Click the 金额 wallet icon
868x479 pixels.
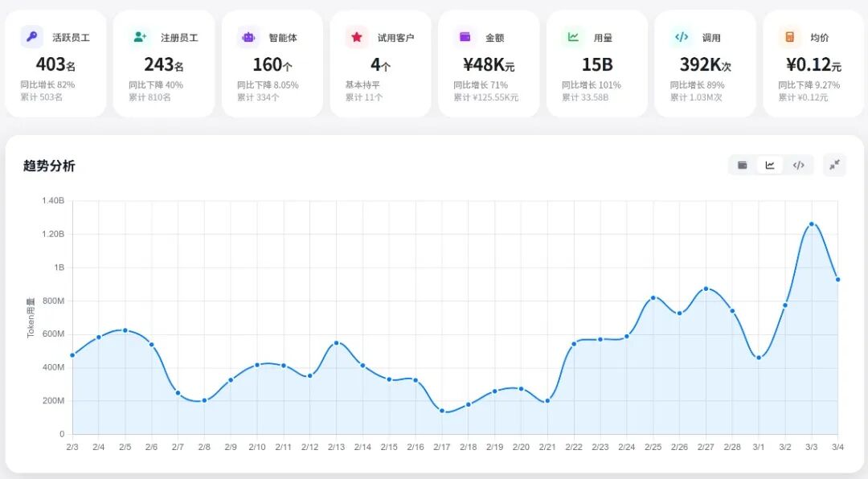[464, 37]
